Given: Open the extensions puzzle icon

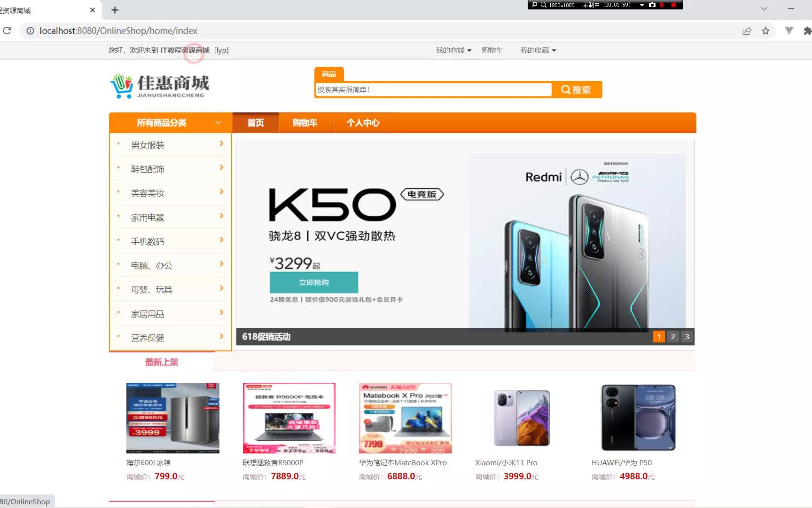Looking at the screenshot, I should point(807,31).
